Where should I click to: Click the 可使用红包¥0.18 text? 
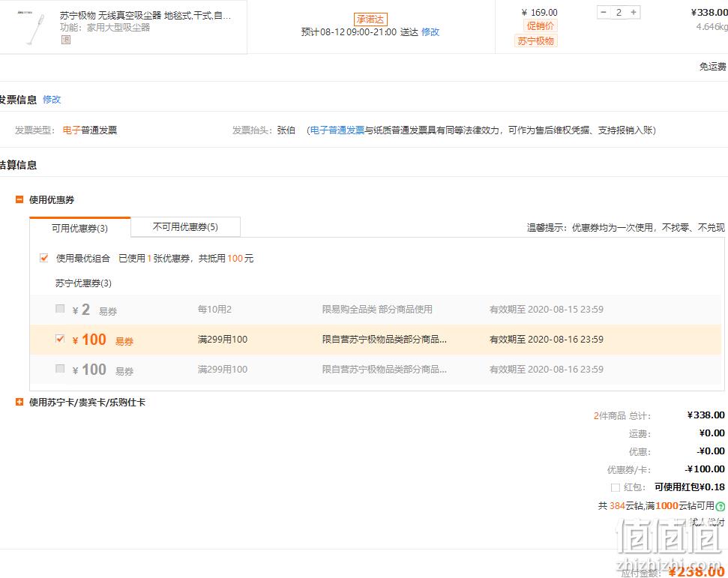coord(690,487)
